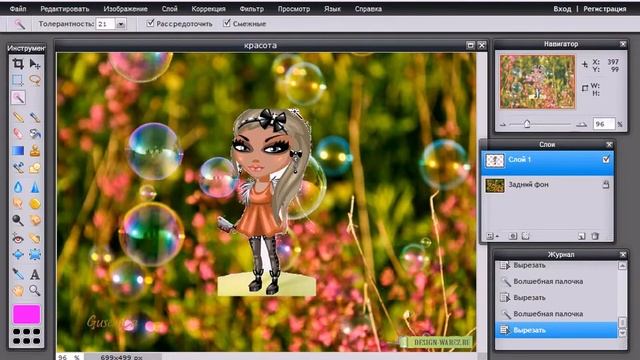Click the Navigator image thumbnail

point(537,82)
